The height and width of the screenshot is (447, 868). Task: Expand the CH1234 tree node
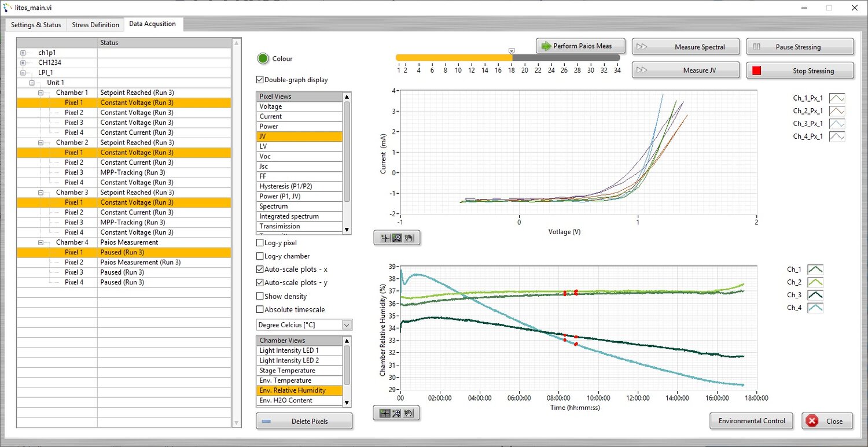23,62
